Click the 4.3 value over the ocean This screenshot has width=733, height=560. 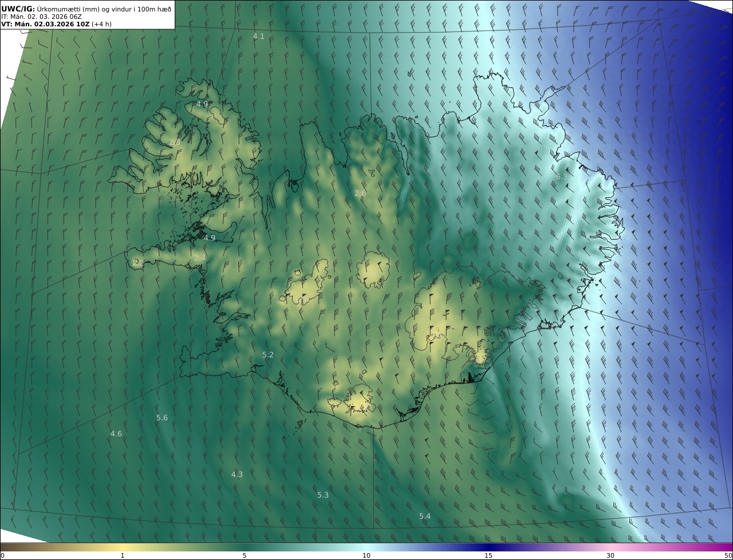tap(237, 475)
